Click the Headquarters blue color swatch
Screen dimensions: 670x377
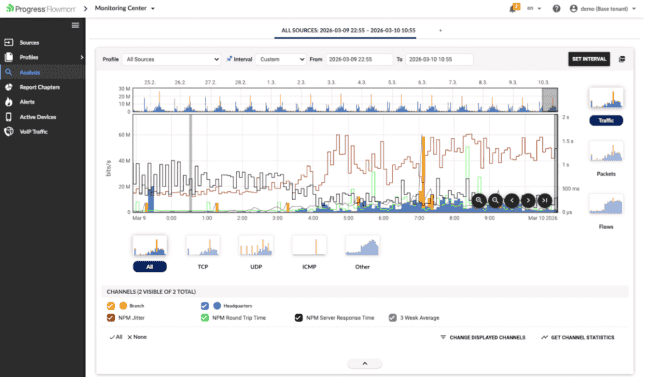click(217, 306)
